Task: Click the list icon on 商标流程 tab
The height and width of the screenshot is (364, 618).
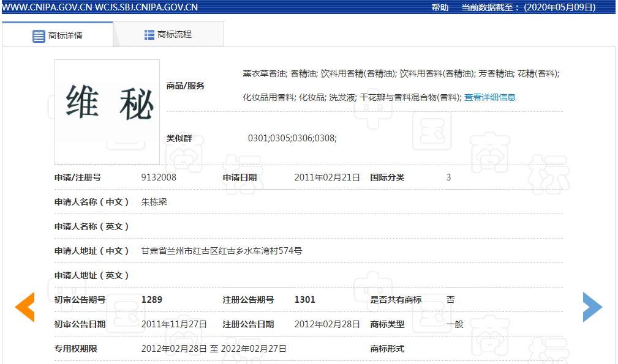Action: (149, 35)
